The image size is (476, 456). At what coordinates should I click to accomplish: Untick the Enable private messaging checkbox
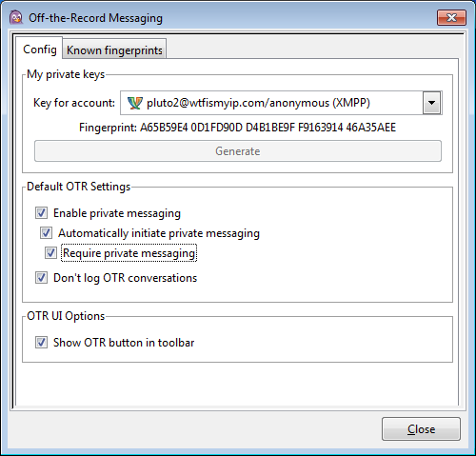tap(41, 213)
